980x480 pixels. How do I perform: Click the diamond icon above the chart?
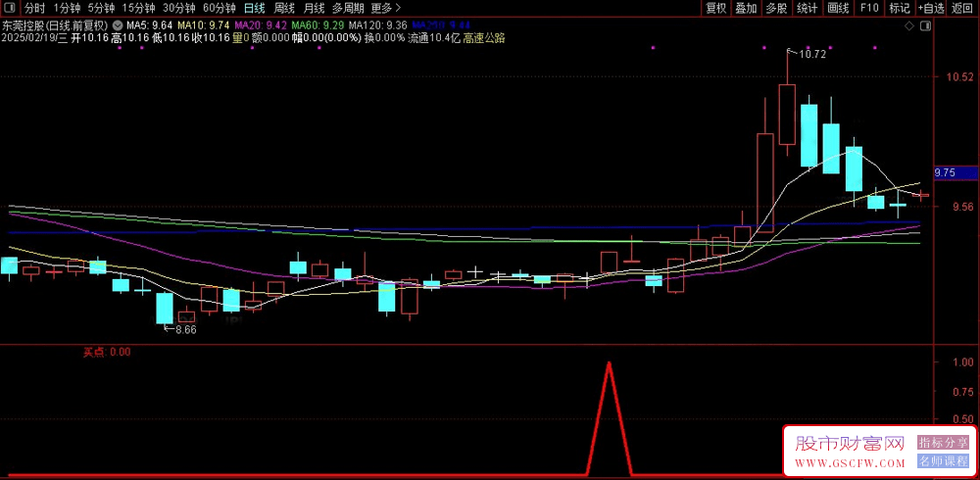coord(908,25)
